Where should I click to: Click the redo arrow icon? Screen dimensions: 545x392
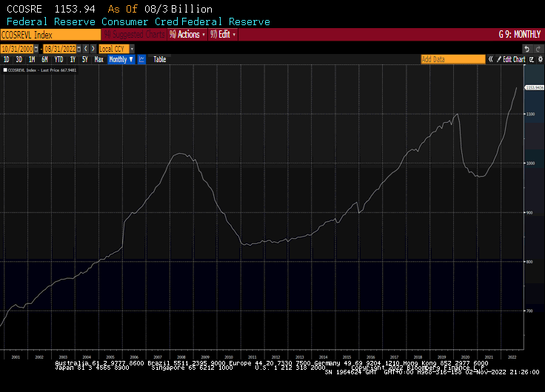(x=538, y=48)
